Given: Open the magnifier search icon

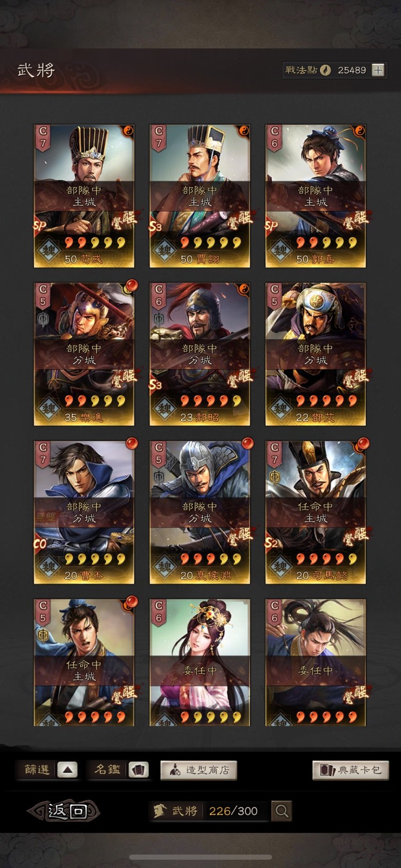Looking at the screenshot, I should point(281,811).
